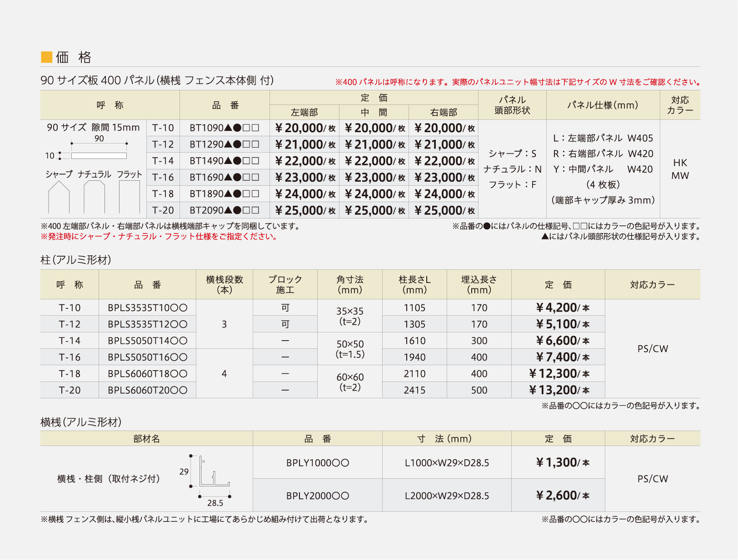The height and width of the screenshot is (560, 738).
Task: Select post code BPLS5050T16○○
Action: click(148, 357)
